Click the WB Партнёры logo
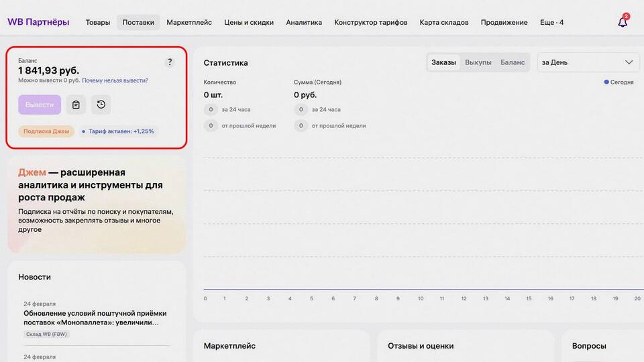This screenshot has height=362, width=644. [38, 22]
